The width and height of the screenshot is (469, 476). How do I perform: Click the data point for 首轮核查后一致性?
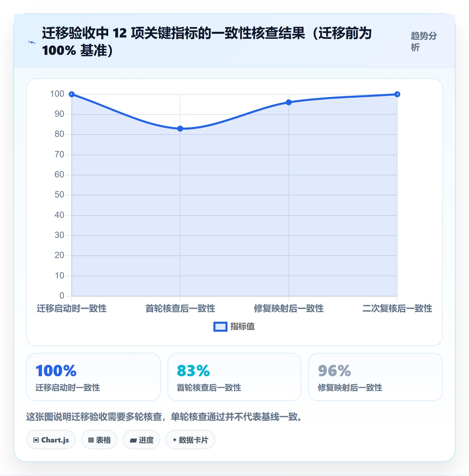(180, 129)
